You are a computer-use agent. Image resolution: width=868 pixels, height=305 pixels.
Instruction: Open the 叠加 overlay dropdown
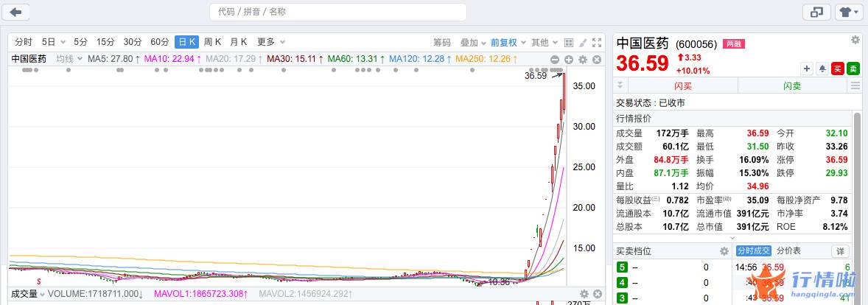[473, 43]
